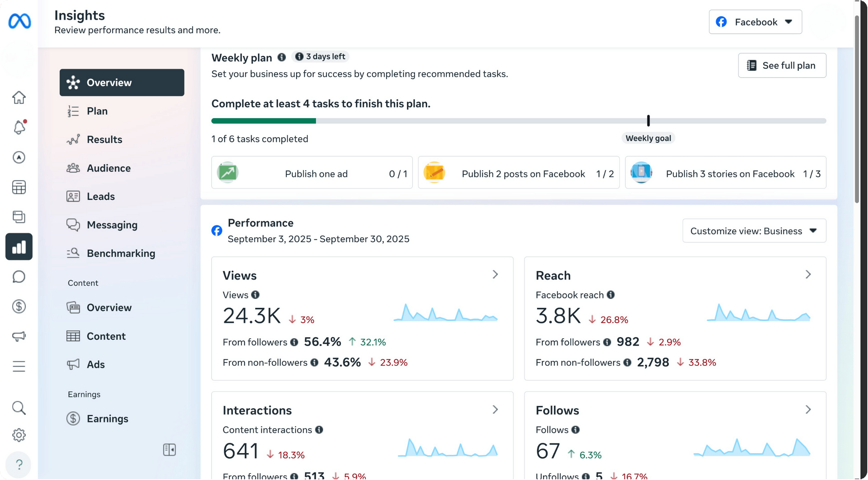Open Monetization via the dollar icon
The width and height of the screenshot is (868, 480).
tap(19, 306)
